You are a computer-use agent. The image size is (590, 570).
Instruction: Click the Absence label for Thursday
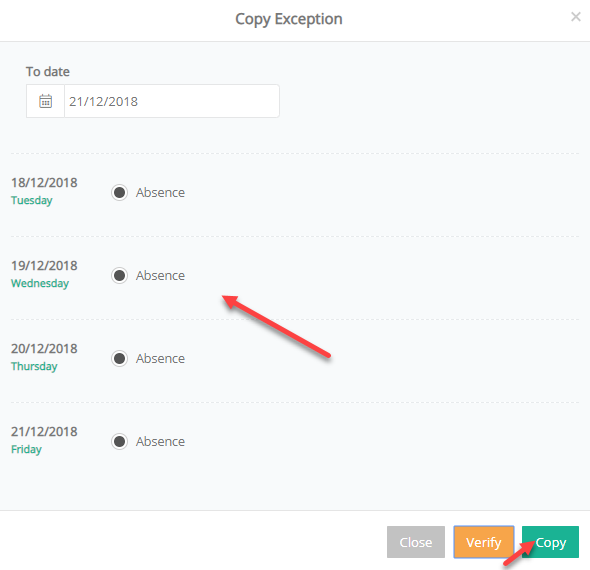pos(160,359)
